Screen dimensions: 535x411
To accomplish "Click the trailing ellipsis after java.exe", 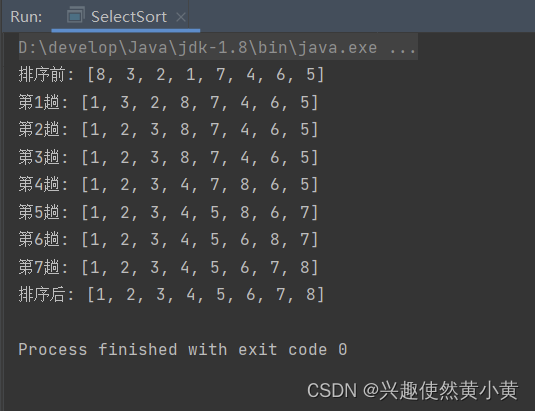I will (403, 48).
